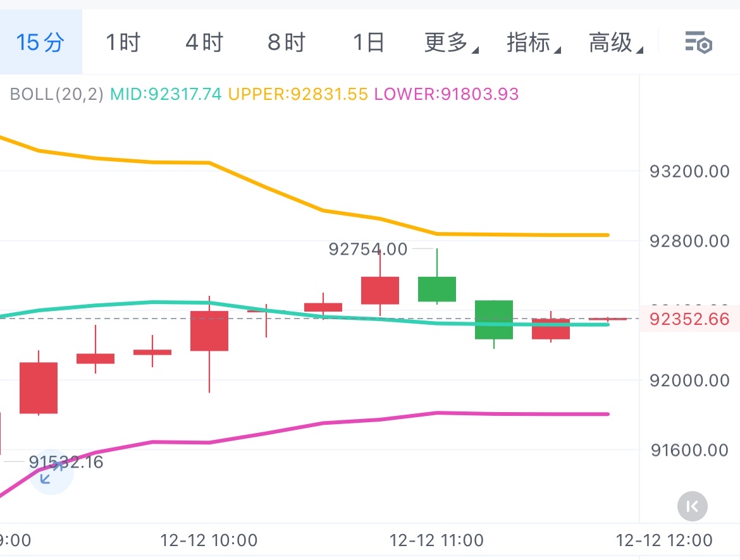Switch to the 1时 timeframe

point(122,43)
